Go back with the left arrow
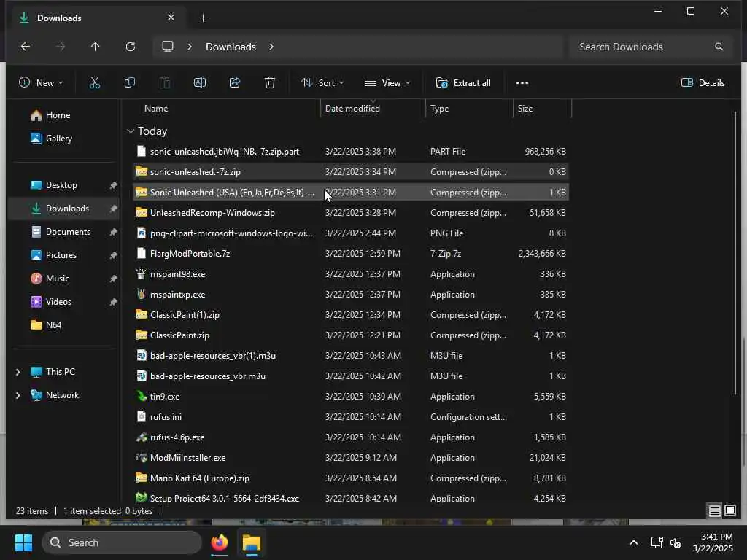 [x=26, y=47]
